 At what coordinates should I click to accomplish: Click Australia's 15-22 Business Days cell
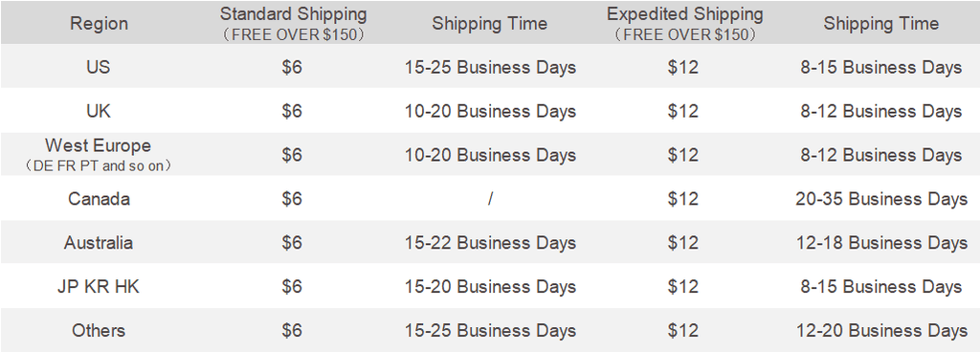point(491,242)
